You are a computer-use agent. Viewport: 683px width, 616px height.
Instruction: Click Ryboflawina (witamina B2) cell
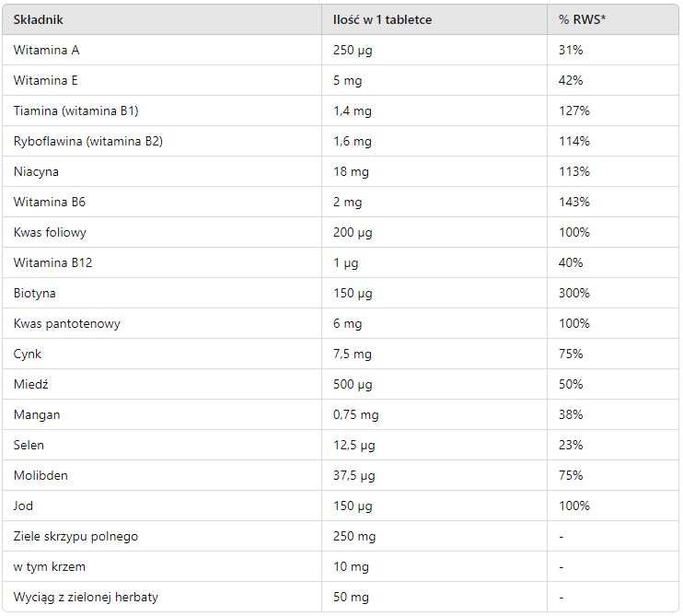point(87,141)
